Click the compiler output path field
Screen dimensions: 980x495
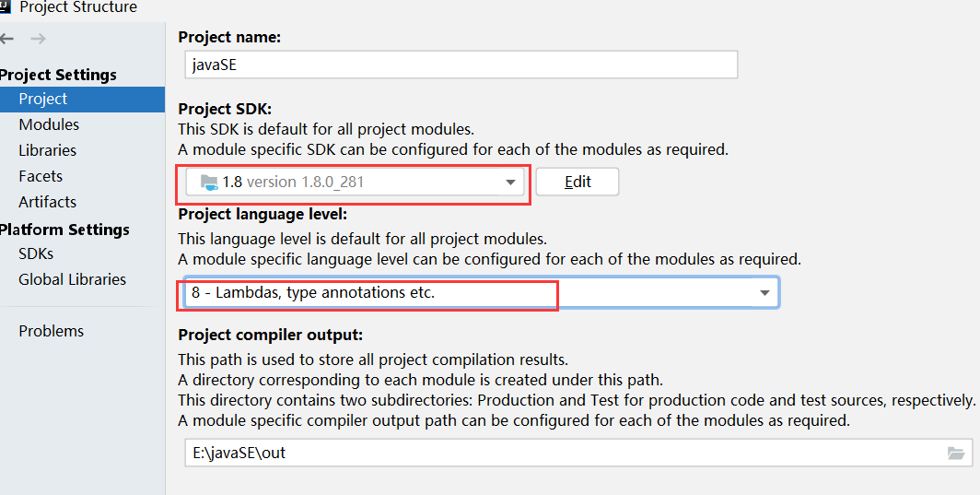pos(553,453)
